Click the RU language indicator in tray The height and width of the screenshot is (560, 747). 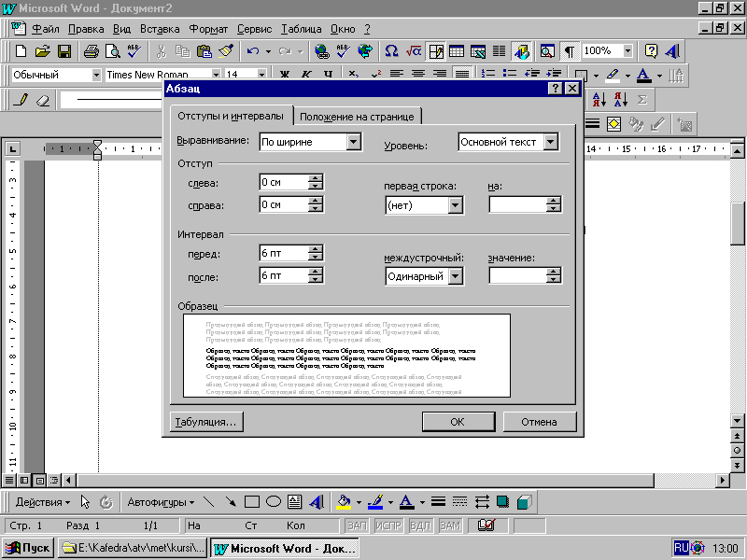click(682, 548)
